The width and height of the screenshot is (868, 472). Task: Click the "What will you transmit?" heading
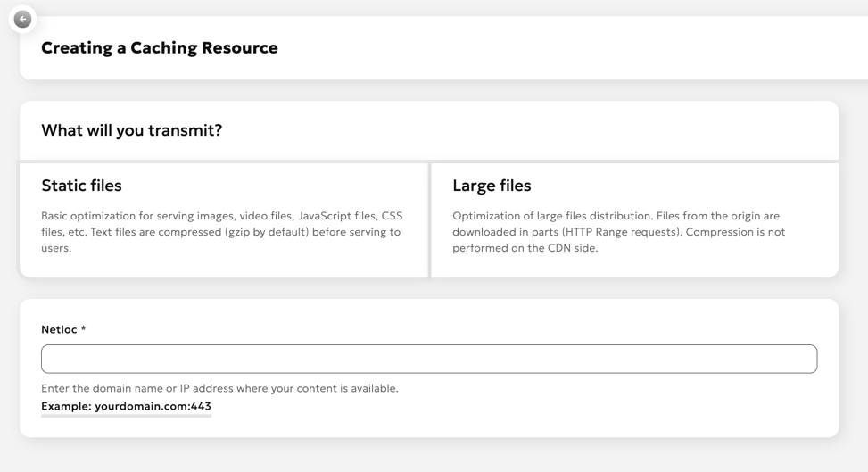click(x=131, y=130)
